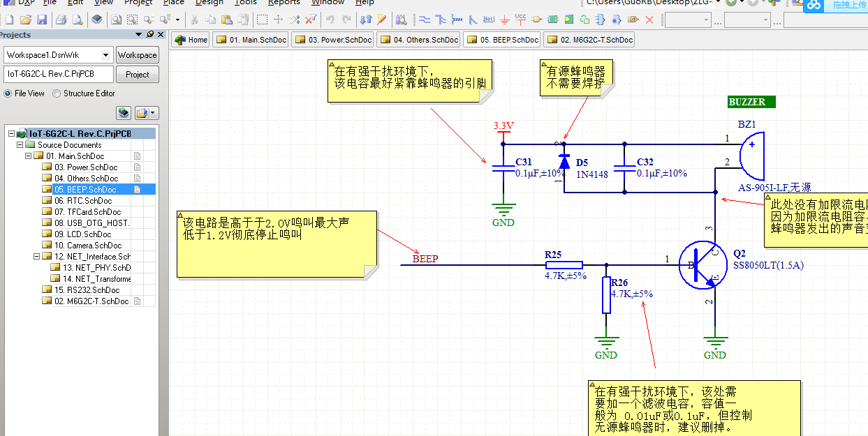Click the Move Selection cross icon
The height and width of the screenshot is (436, 868).
click(278, 20)
